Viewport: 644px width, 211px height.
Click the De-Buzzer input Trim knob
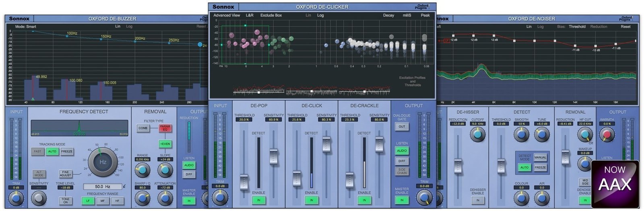[x=16, y=198]
